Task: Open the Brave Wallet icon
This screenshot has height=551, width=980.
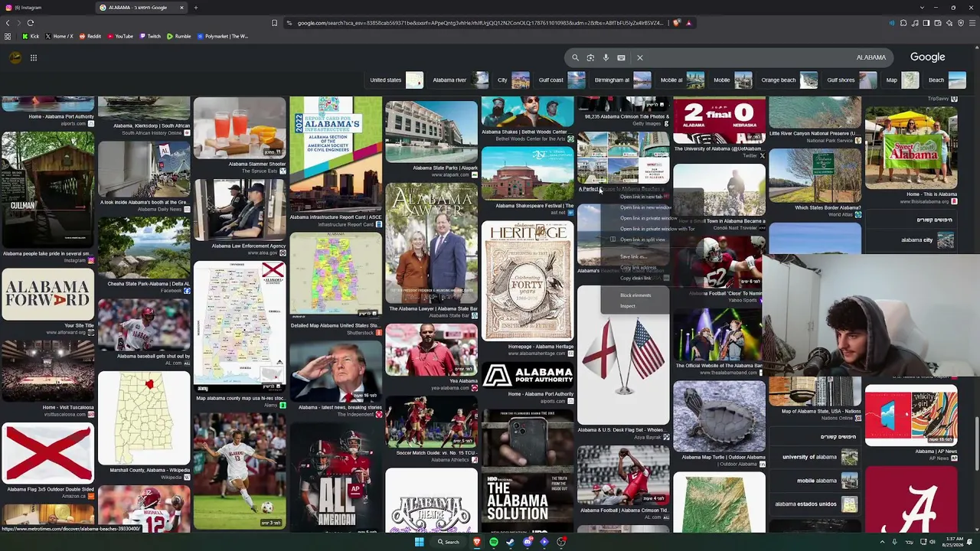Action: coord(938,23)
